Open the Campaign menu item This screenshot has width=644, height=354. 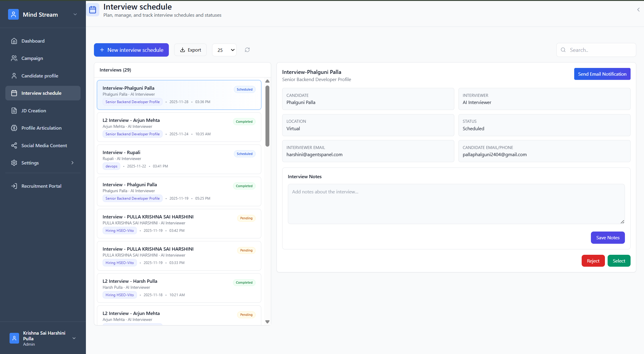click(x=32, y=58)
